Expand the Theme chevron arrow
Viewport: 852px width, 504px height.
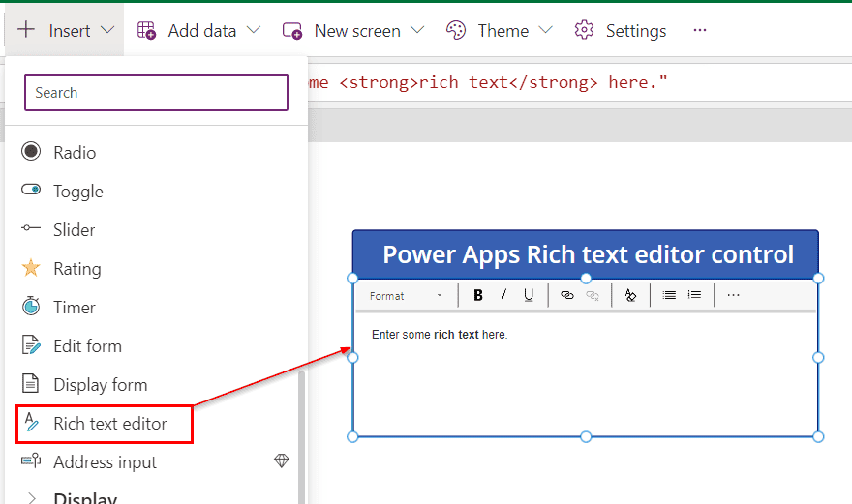click(545, 30)
